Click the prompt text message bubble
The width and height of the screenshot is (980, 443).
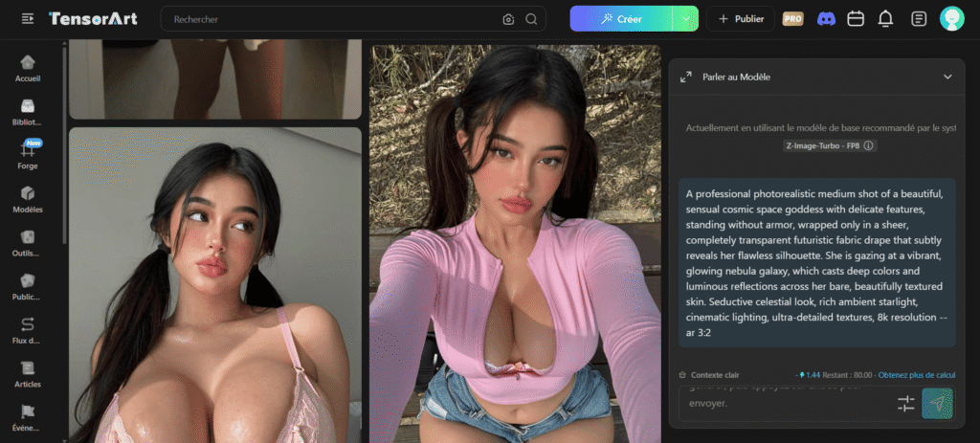(817, 262)
